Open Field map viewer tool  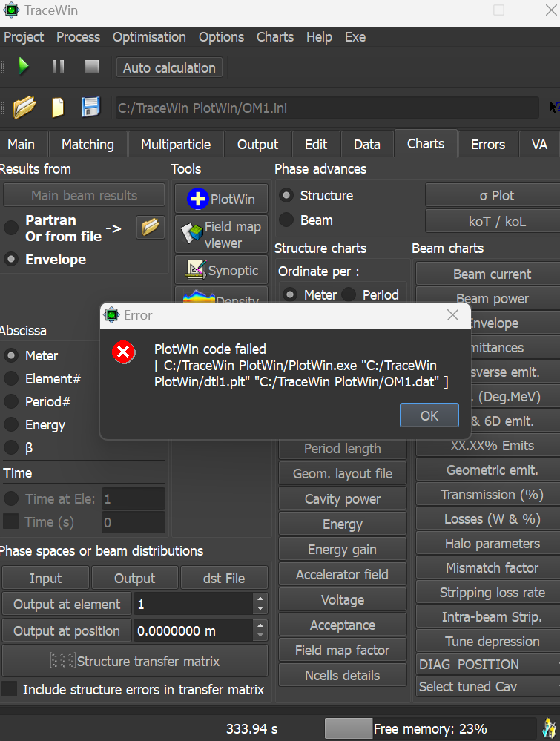[221, 234]
